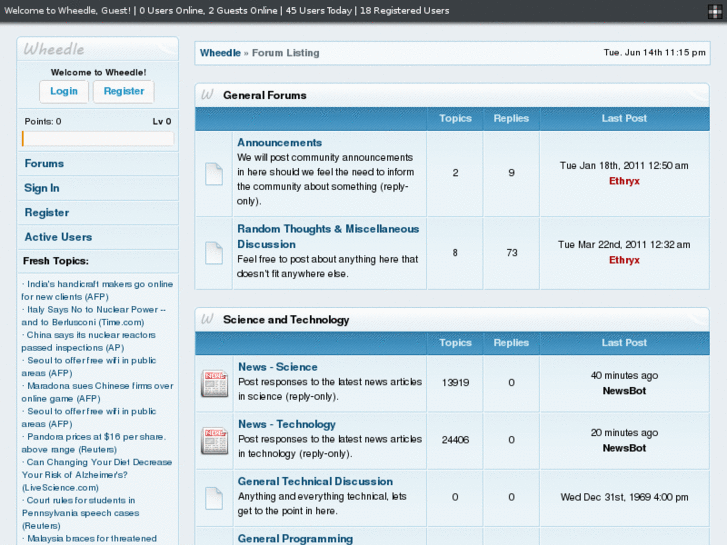This screenshot has height=545, width=727.
Task: Click the '20 minutes ago' last post time
Action: point(624,433)
